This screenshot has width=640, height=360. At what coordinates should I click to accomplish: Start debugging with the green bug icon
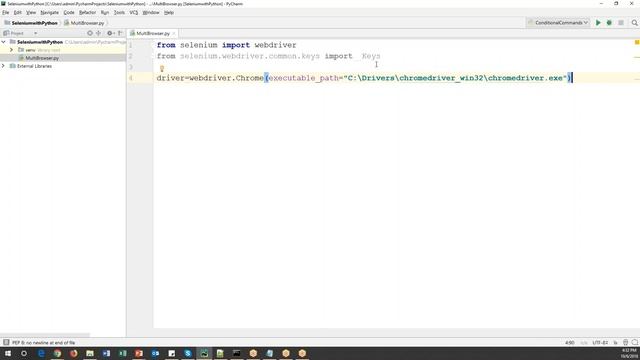point(609,23)
